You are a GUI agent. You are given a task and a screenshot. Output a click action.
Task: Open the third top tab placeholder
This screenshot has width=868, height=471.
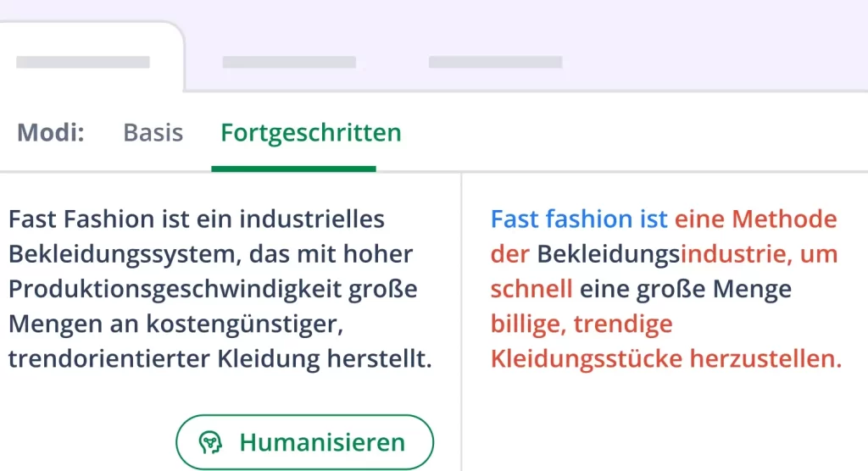(495, 62)
